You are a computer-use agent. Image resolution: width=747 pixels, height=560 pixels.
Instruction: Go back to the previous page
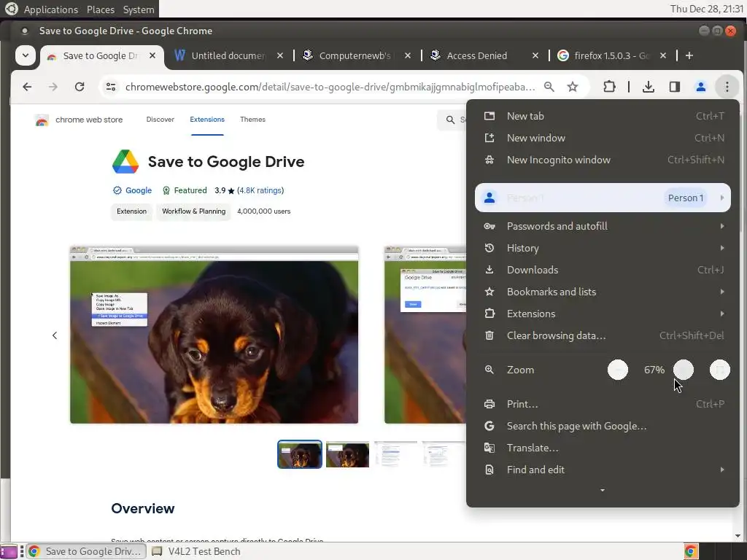coord(27,87)
